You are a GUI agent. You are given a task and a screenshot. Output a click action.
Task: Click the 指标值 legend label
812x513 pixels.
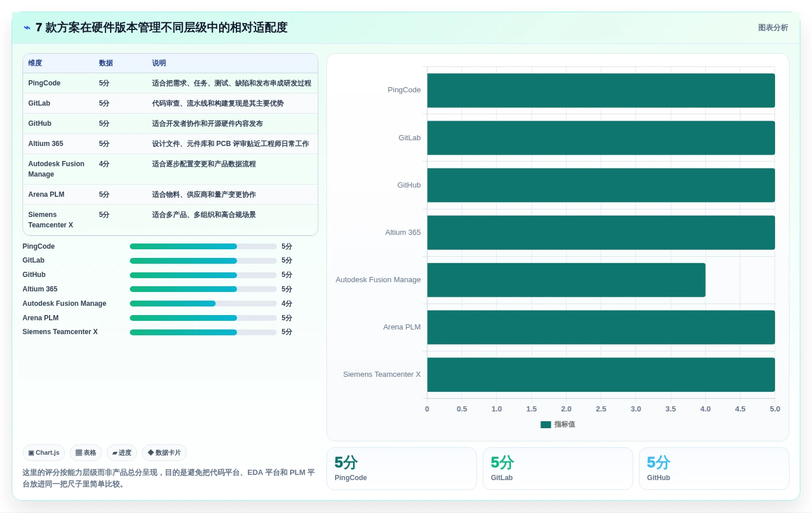click(565, 425)
